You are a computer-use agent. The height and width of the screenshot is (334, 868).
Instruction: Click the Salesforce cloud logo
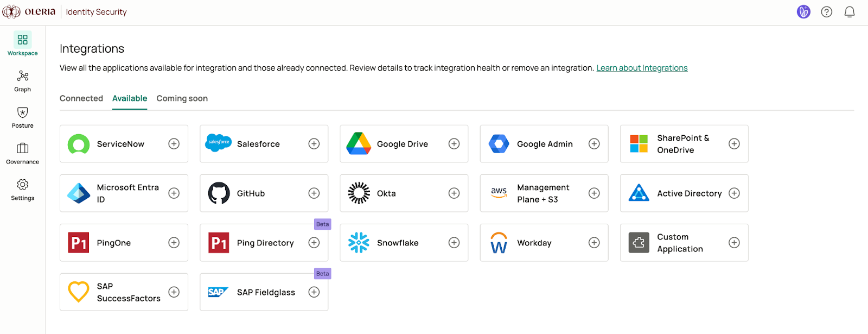219,142
